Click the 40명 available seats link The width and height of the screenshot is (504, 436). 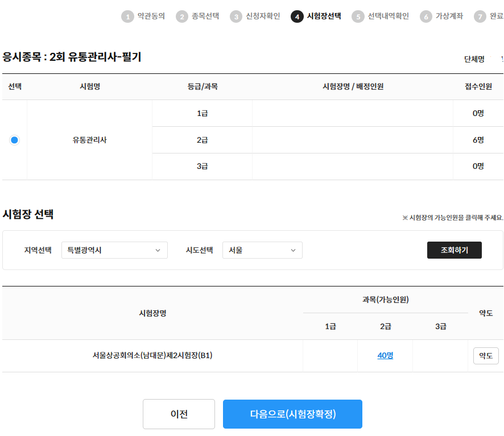tap(385, 356)
